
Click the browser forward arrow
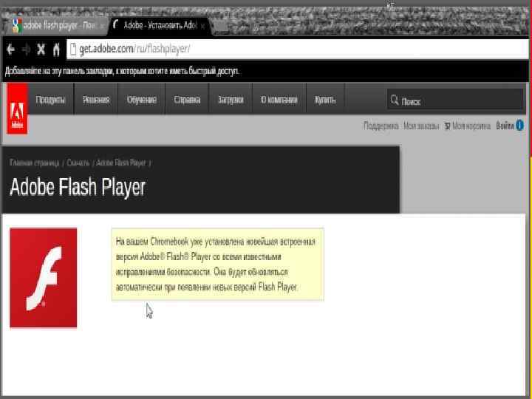(x=26, y=50)
